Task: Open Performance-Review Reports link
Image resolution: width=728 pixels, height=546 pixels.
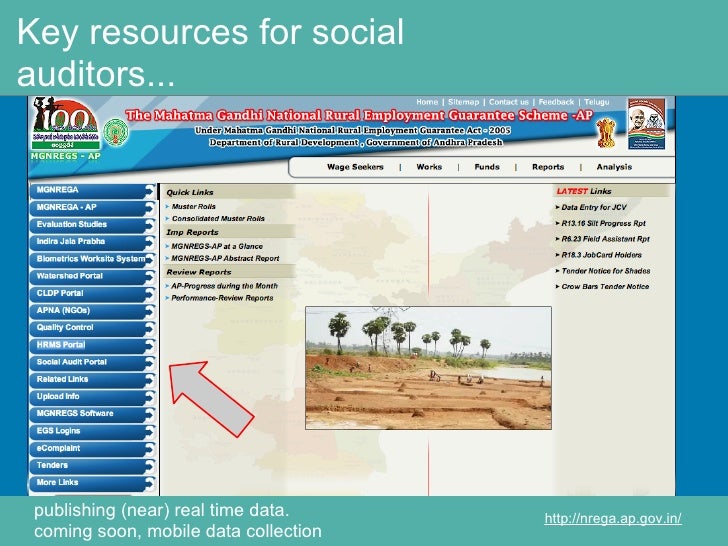Action: pos(222,298)
